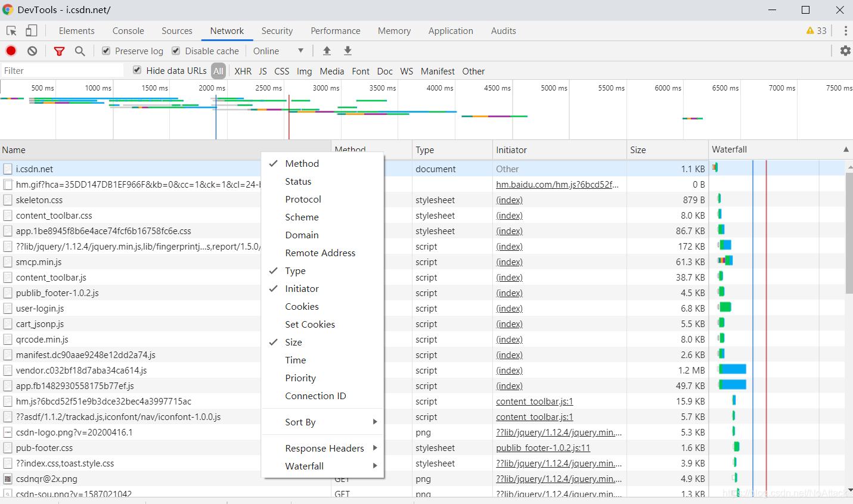The width and height of the screenshot is (853, 504).
Task: Open Memory tab
Action: [394, 31]
